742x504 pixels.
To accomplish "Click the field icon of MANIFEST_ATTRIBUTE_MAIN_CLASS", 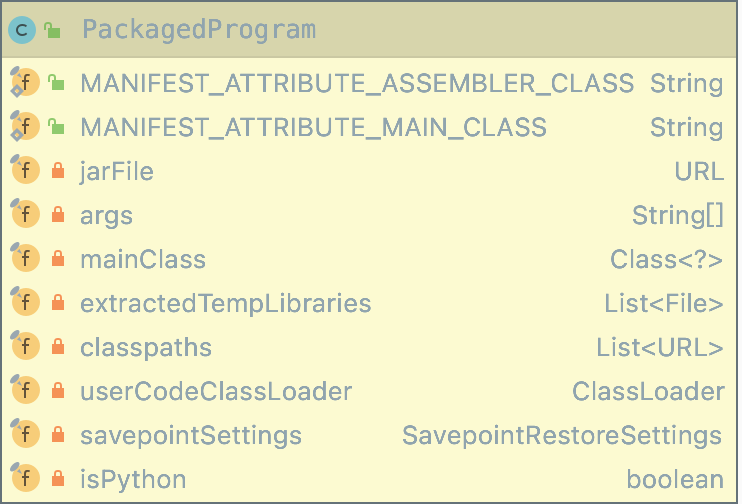I will [x=25, y=126].
